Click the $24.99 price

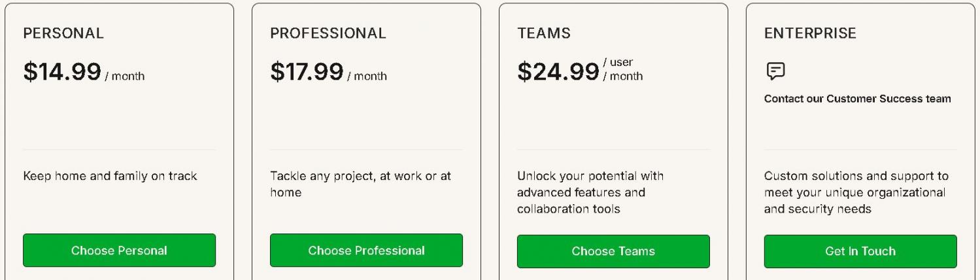[x=558, y=72]
